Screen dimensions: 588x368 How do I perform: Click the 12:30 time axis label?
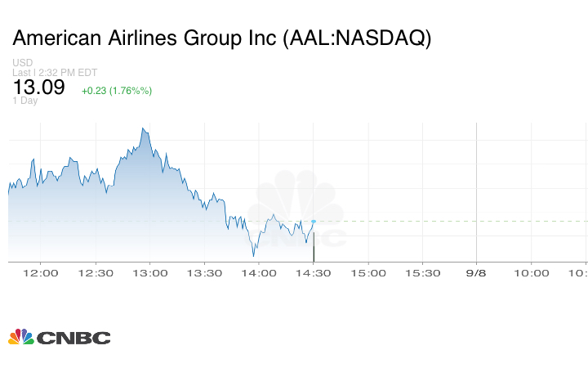tap(96, 273)
